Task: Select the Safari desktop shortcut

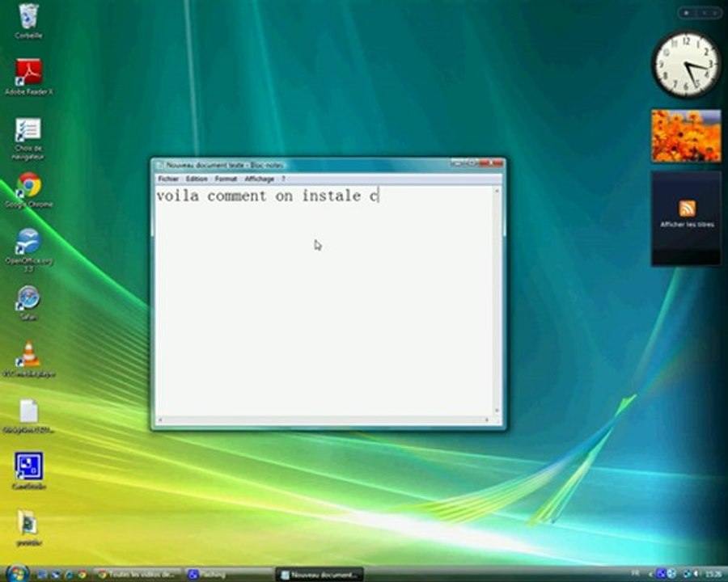Action: (28, 302)
